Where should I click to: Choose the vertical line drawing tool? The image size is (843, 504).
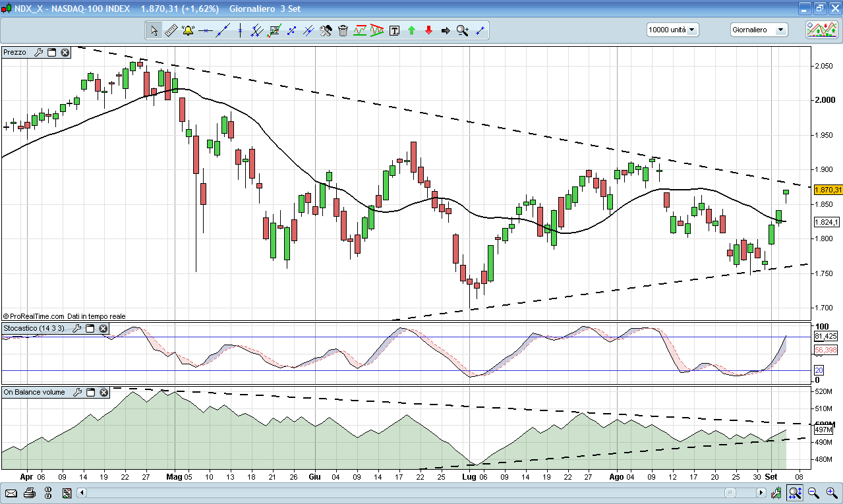[x=240, y=30]
